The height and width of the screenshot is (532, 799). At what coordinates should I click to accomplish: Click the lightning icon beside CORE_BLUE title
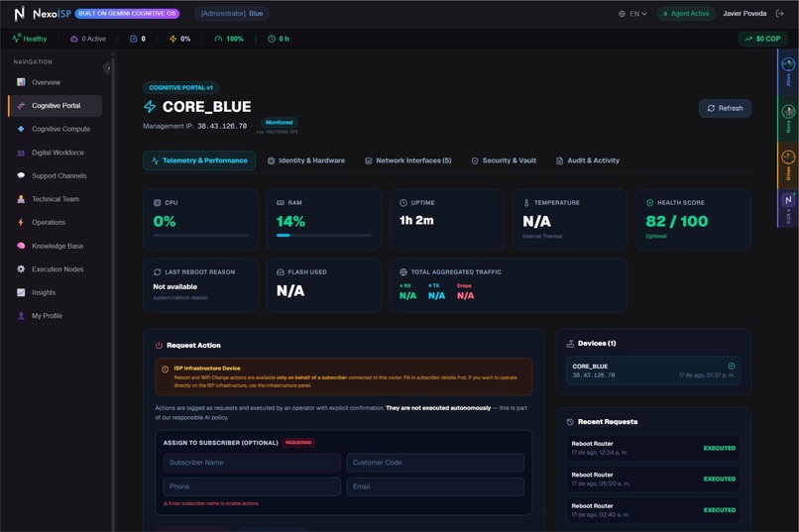[x=150, y=107]
